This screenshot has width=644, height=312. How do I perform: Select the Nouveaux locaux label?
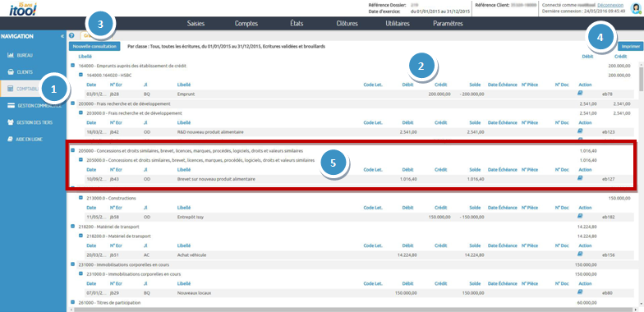[x=194, y=292]
